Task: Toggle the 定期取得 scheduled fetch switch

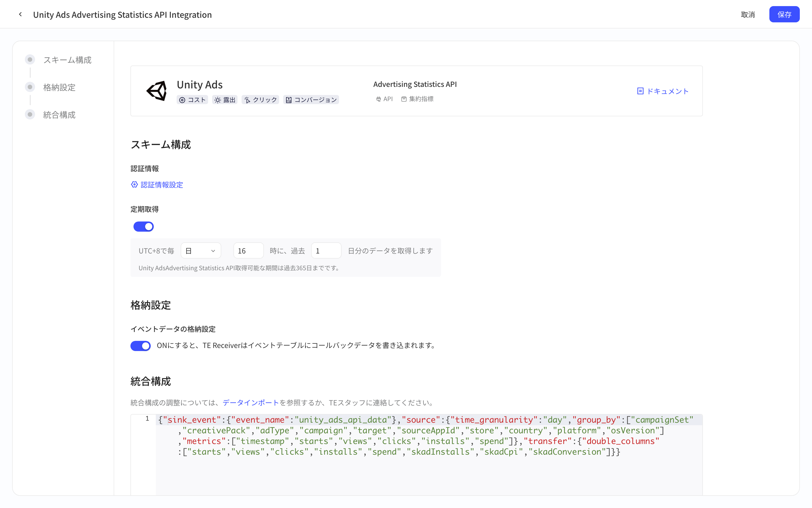Action: (x=144, y=227)
